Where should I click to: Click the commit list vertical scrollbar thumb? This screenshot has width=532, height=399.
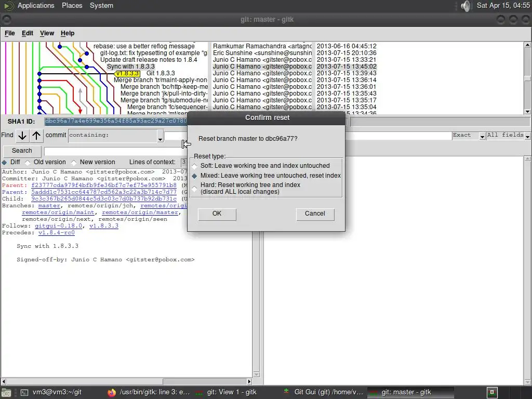[528, 79]
